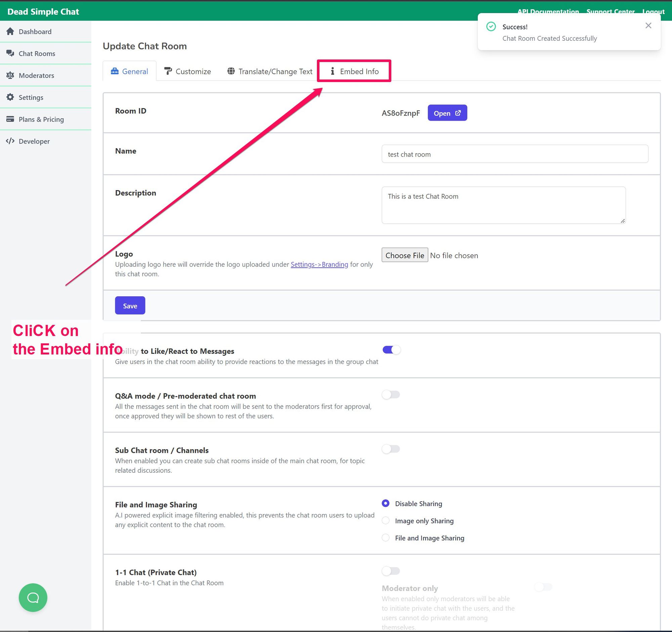Enable 1-1 Chat (Private Chat) toggle
This screenshot has height=632, width=672.
[391, 571]
